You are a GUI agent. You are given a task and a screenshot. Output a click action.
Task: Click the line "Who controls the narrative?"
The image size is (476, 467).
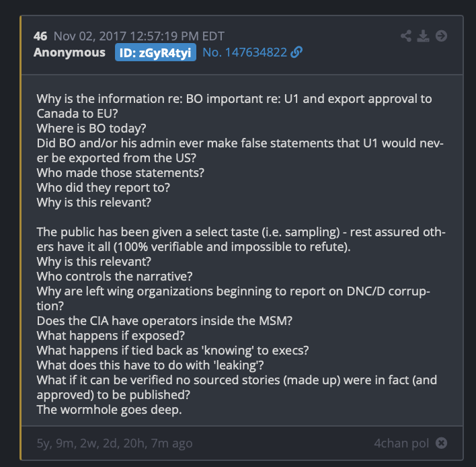(x=115, y=277)
